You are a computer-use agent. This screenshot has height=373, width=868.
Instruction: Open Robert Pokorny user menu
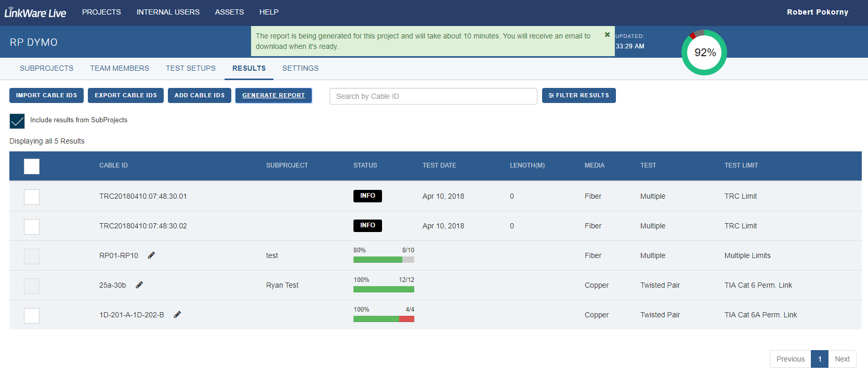pyautogui.click(x=817, y=12)
